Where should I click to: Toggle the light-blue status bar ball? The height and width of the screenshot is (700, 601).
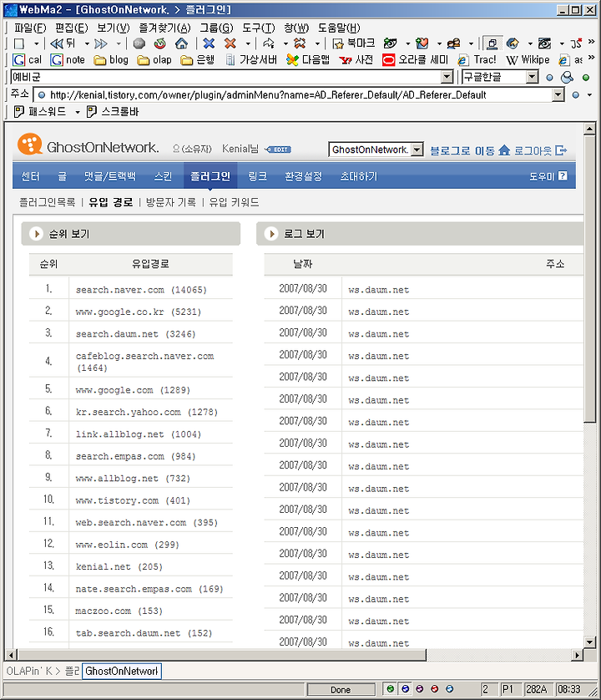(450, 689)
